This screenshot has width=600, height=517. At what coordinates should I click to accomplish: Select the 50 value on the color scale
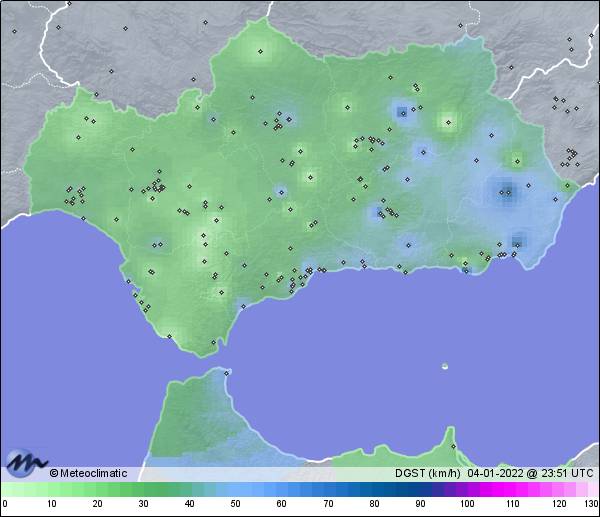pos(235,504)
